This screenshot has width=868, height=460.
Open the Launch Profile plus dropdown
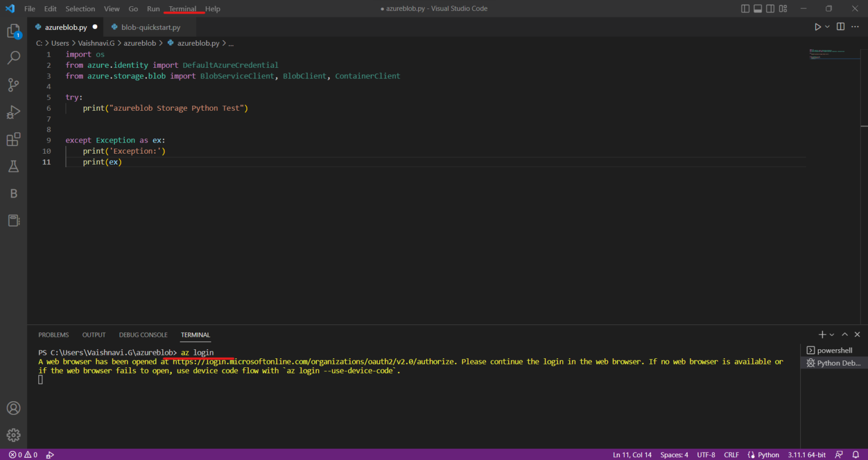click(x=831, y=334)
